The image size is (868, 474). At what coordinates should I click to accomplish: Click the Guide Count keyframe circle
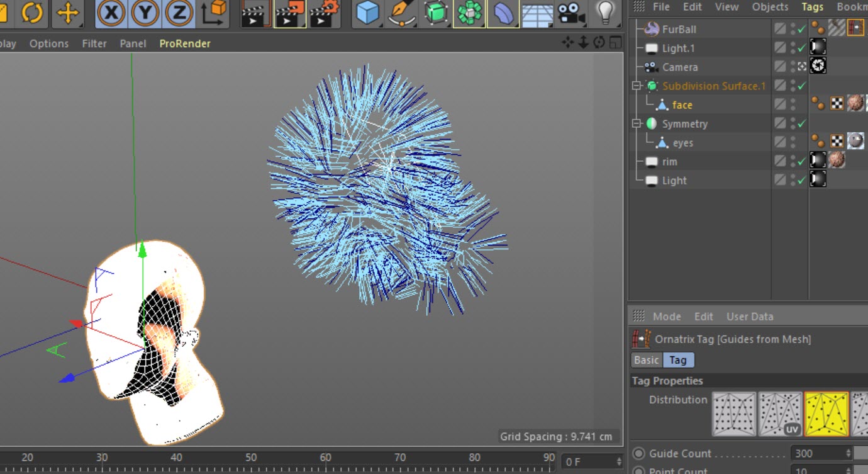[639, 453]
